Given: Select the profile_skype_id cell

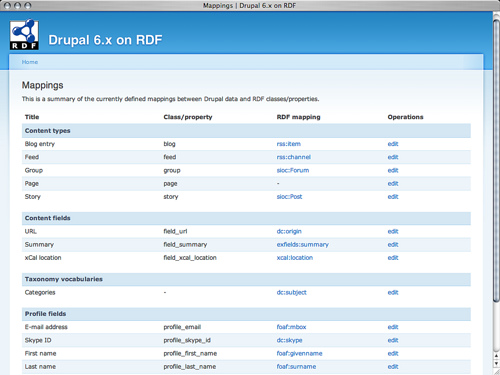Looking at the screenshot, I should tap(187, 340).
